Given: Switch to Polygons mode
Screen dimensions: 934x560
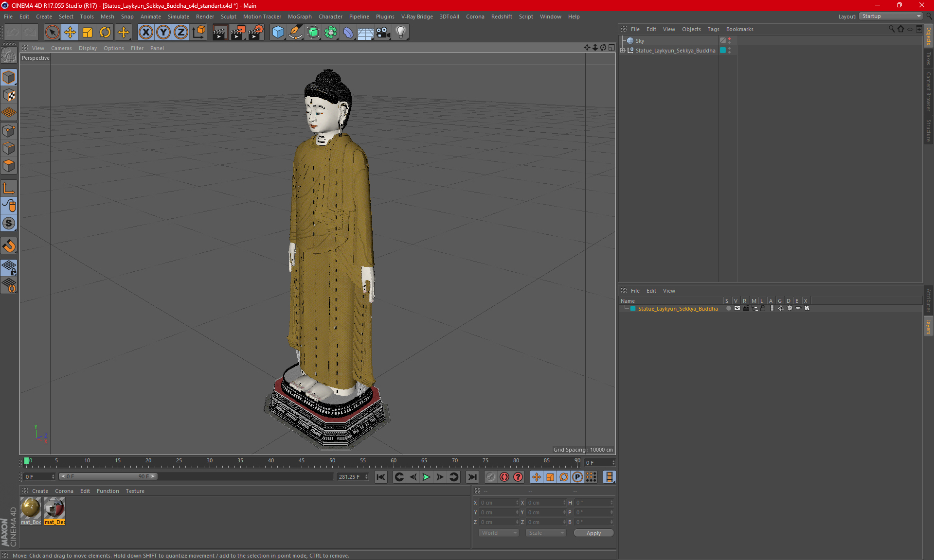Looking at the screenshot, I should [x=9, y=166].
